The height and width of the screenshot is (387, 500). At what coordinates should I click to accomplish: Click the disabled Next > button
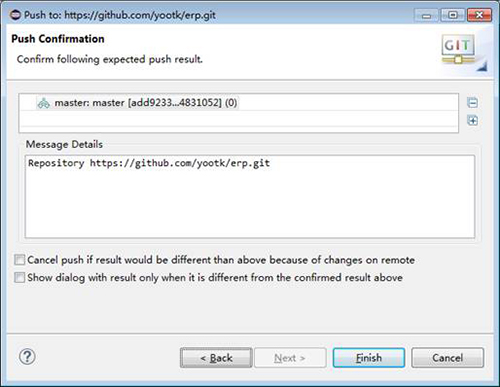click(x=290, y=358)
